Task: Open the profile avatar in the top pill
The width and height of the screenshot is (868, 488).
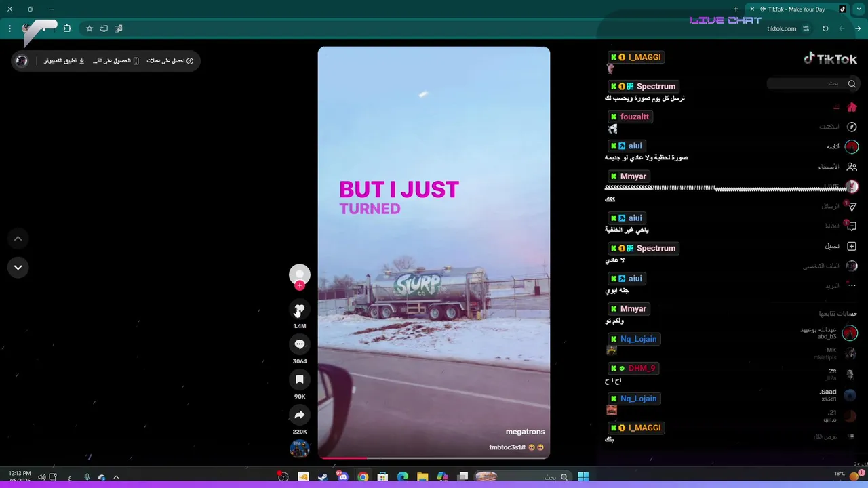Action: [22, 61]
